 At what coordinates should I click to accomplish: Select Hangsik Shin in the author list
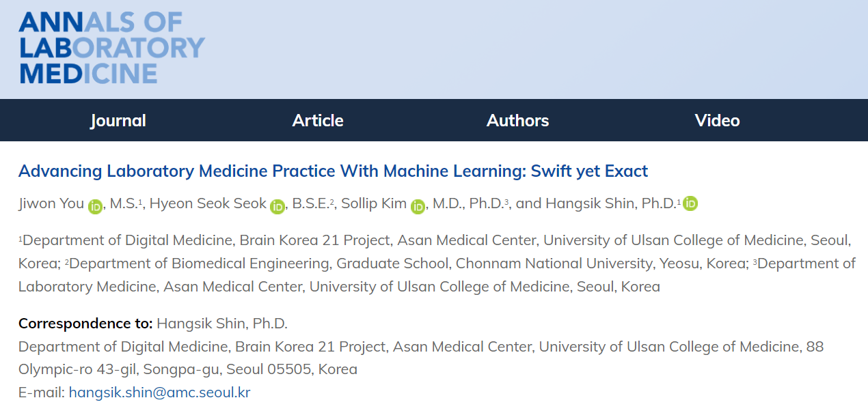pyautogui.click(x=592, y=203)
